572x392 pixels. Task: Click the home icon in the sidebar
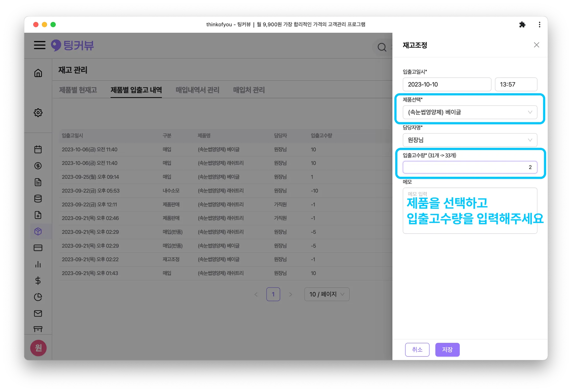(38, 73)
